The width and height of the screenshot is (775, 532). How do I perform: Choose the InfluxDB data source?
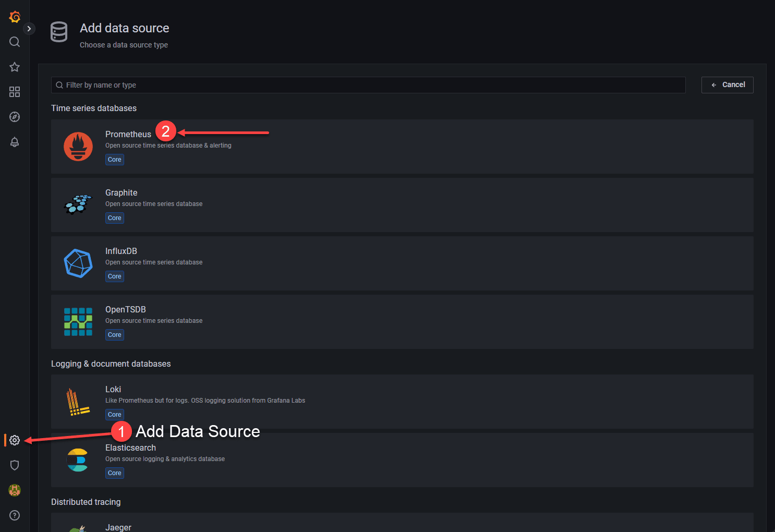[121, 251]
